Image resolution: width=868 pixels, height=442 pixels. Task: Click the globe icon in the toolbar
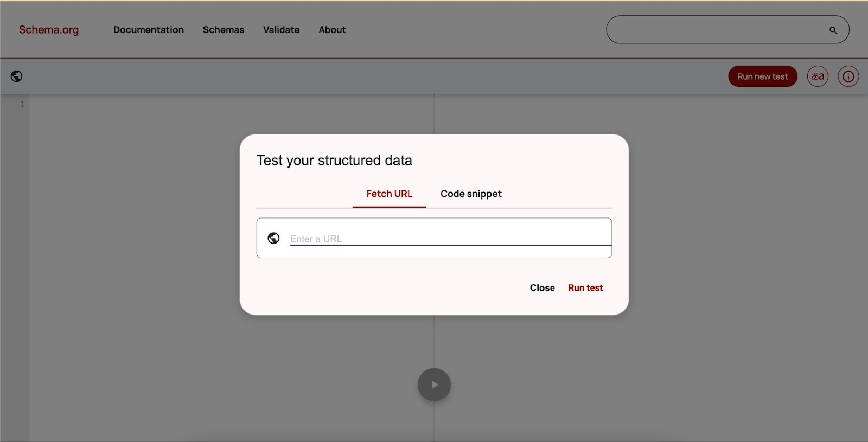point(17,76)
